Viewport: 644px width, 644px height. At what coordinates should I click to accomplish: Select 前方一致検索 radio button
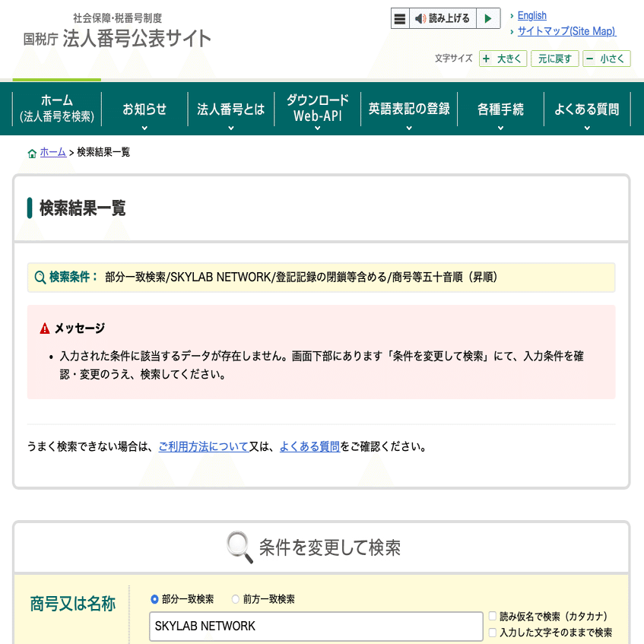point(236,599)
